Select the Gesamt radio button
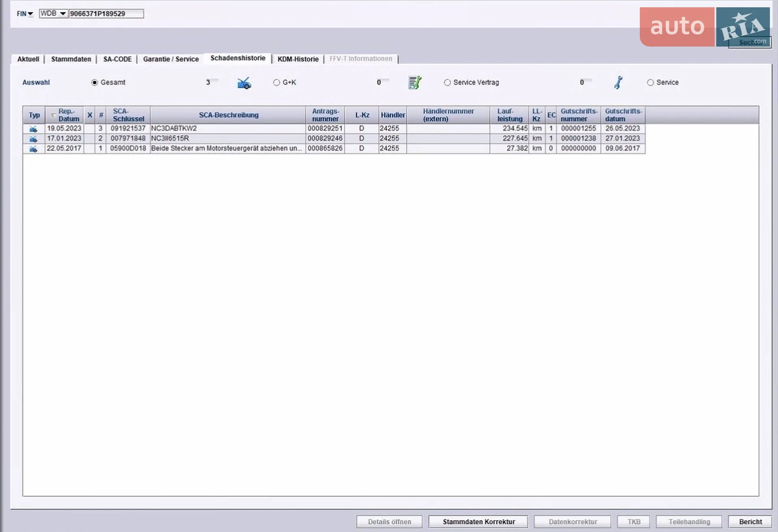Screen dimensions: 778x532 point(94,83)
